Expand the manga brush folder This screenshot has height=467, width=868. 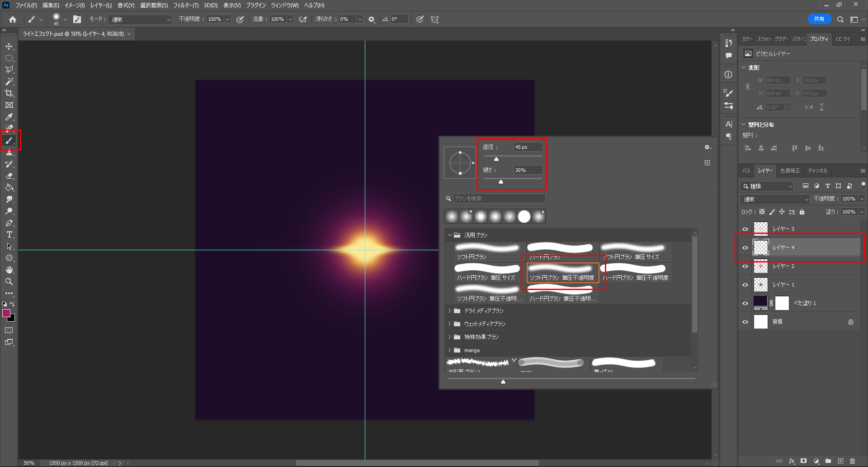click(450, 350)
